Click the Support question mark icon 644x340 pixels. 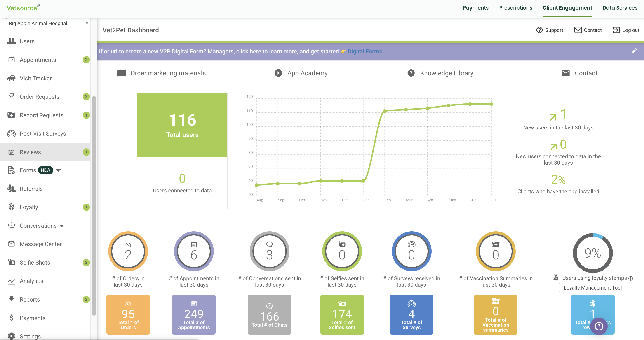pos(539,30)
